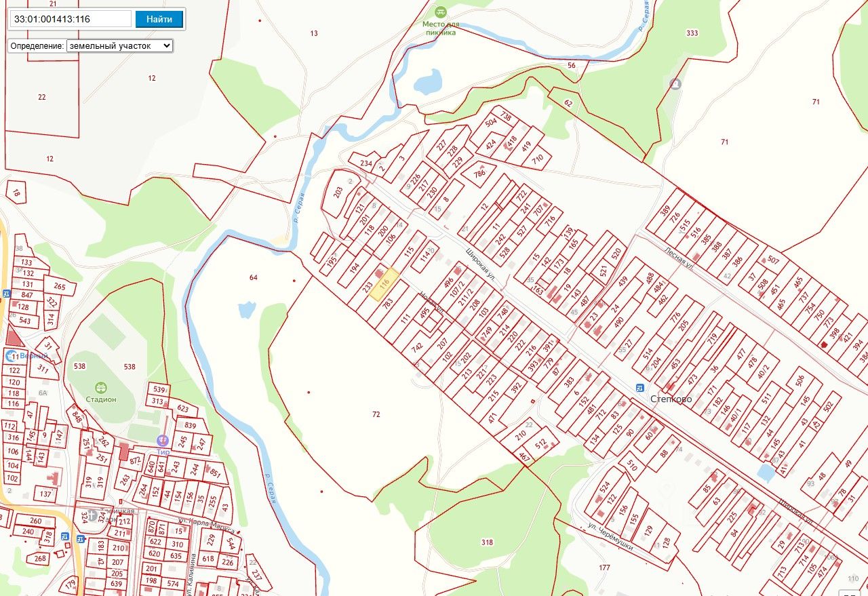
Task: Click the gray landmark icon below parcel 333
Action: [x=675, y=84]
